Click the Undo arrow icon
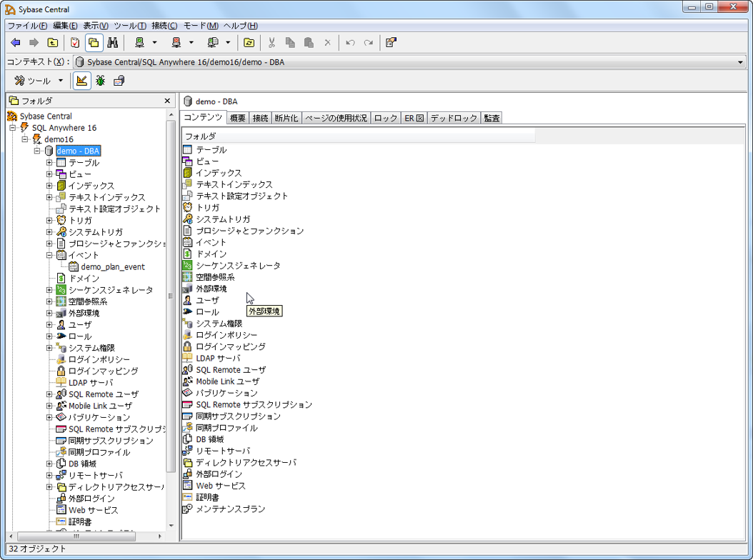The width and height of the screenshot is (753, 560). pos(349,42)
